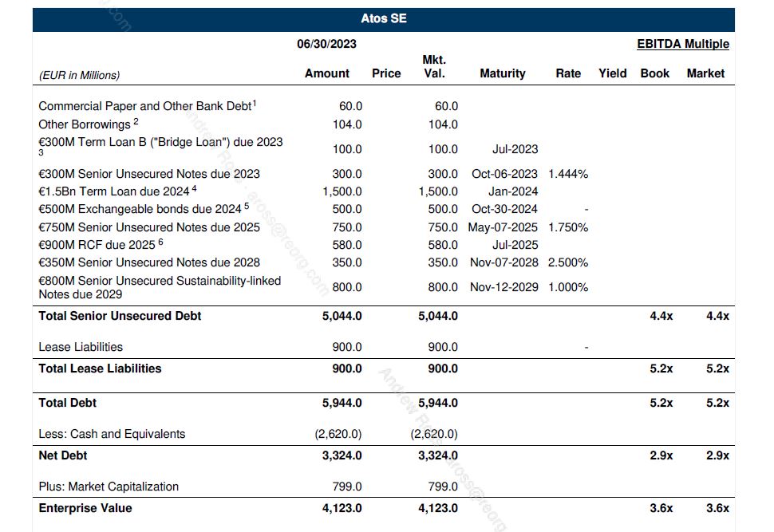Click Amount 1,500.0 for Term Loan
Viewport: 774px width, 532px height.
point(342,191)
